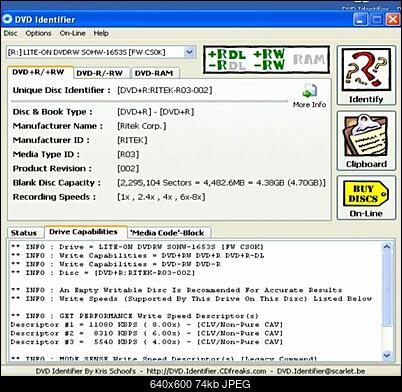The width and height of the screenshot is (402, 392).
Task: Click the 'Descriptor #2 = 8310 KBPS' log line
Action: pyautogui.click(x=147, y=333)
